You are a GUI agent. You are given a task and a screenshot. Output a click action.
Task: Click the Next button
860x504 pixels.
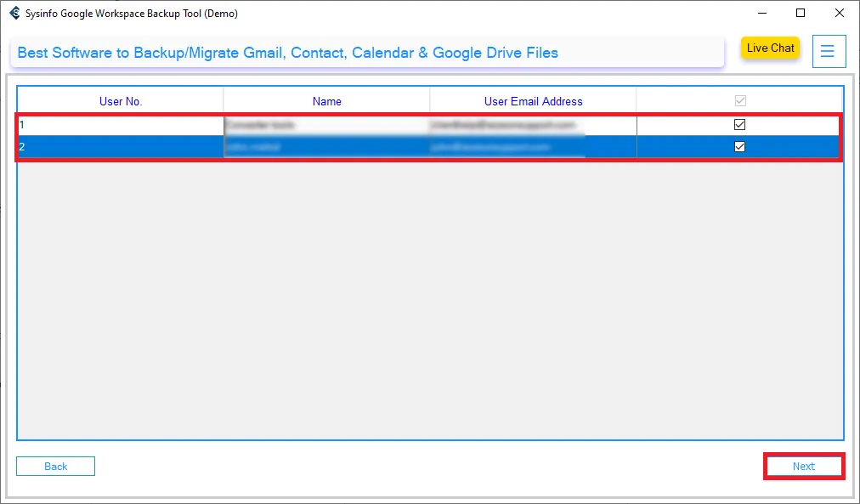(x=804, y=466)
